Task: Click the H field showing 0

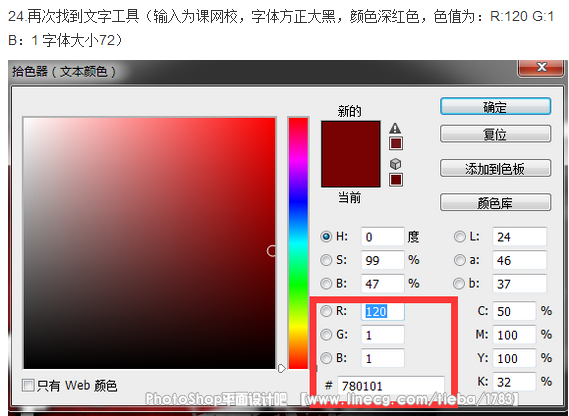Action: (382, 237)
